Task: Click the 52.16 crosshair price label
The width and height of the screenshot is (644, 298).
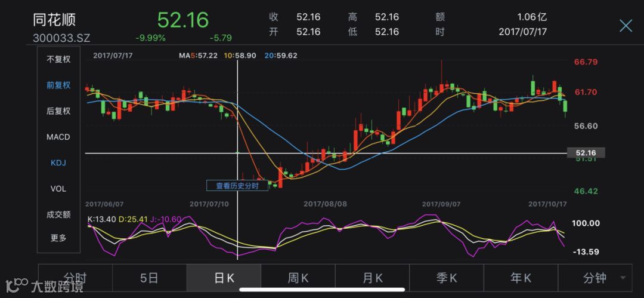Action: (x=586, y=153)
